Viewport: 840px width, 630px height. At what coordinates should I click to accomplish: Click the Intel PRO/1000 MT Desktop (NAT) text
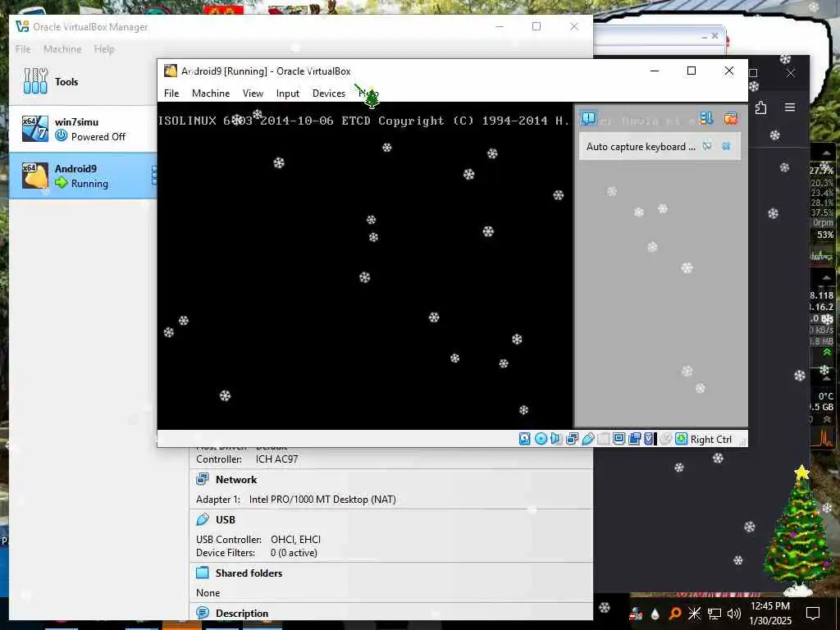(x=322, y=500)
